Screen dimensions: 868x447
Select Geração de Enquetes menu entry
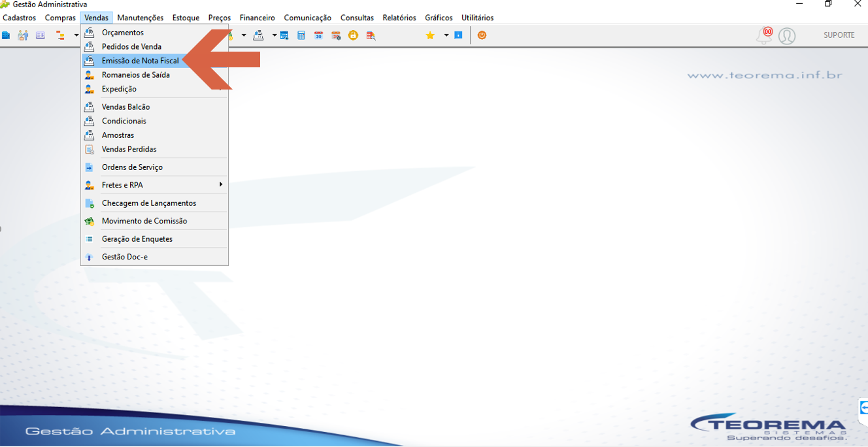tap(154, 239)
